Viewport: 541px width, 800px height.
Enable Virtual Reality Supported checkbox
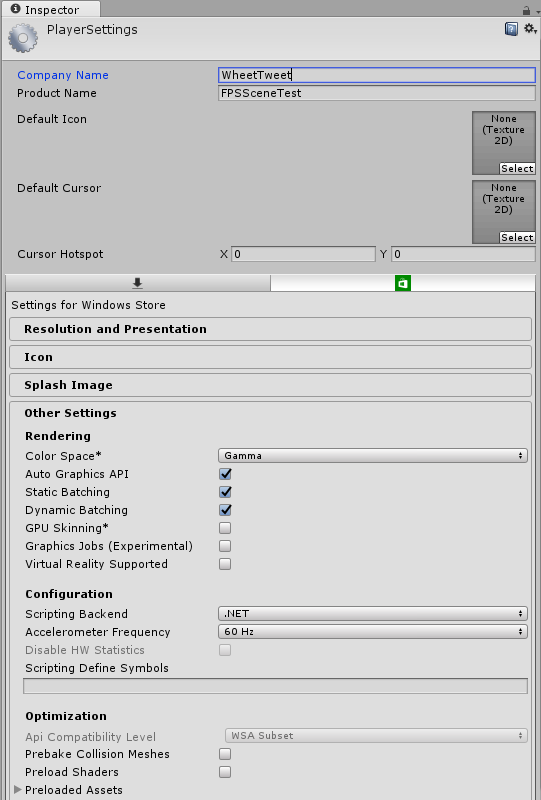click(x=225, y=564)
